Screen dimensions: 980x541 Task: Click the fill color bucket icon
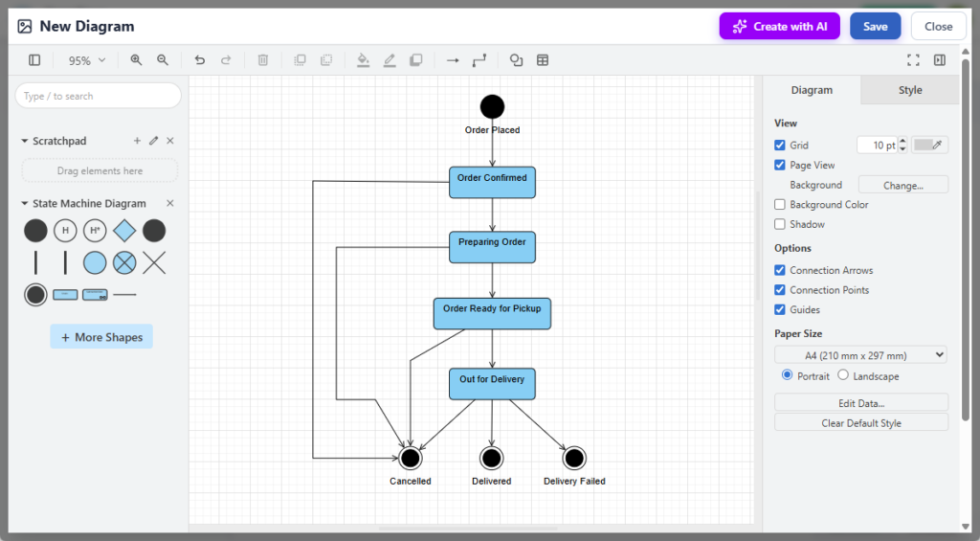tap(363, 60)
